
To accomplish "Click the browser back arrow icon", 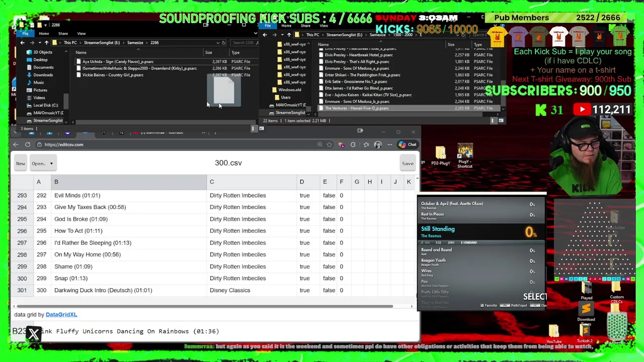I will pyautogui.click(x=16, y=145).
